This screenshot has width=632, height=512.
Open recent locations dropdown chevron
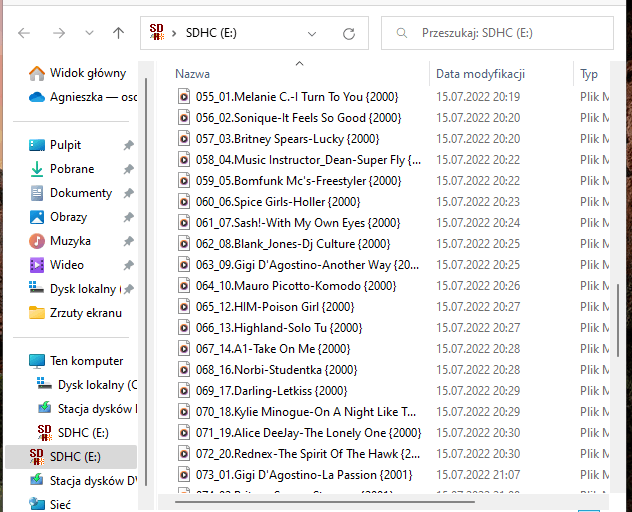click(x=89, y=33)
